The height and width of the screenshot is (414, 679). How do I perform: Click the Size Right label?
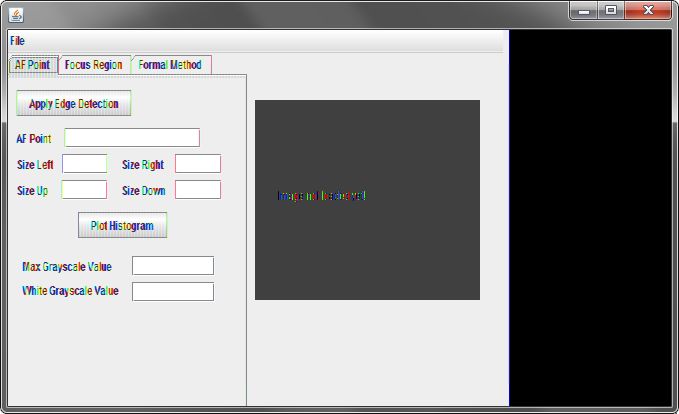[143, 165]
